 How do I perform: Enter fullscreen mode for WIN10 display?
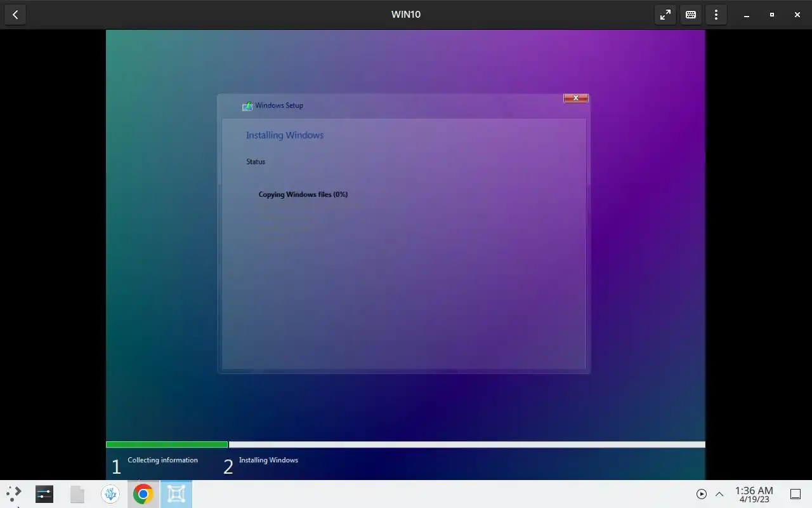(x=665, y=15)
